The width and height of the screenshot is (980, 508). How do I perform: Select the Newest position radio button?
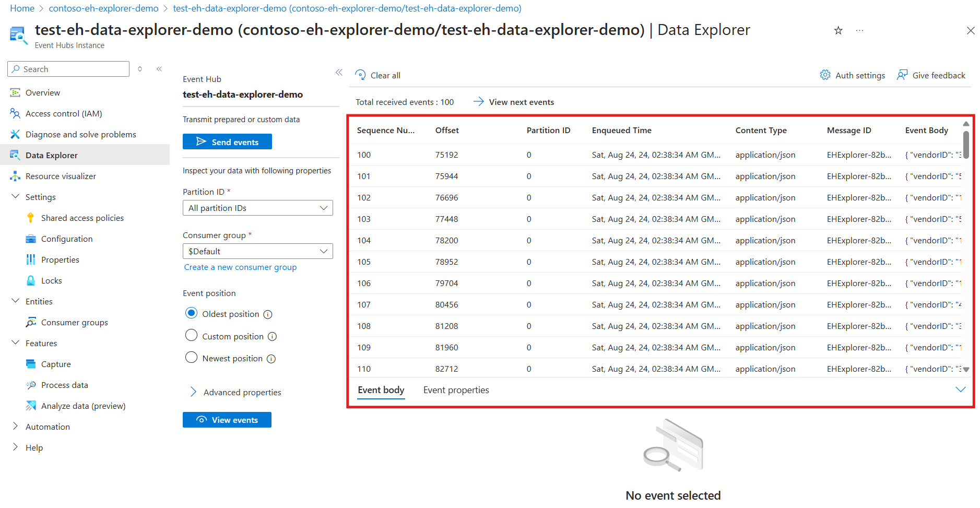pyautogui.click(x=192, y=358)
